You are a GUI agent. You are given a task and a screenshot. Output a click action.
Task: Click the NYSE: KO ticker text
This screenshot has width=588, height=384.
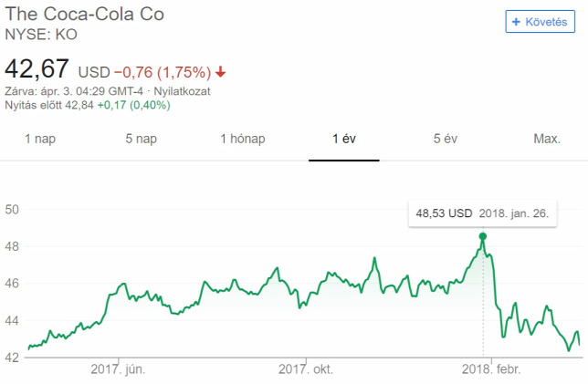(x=41, y=35)
